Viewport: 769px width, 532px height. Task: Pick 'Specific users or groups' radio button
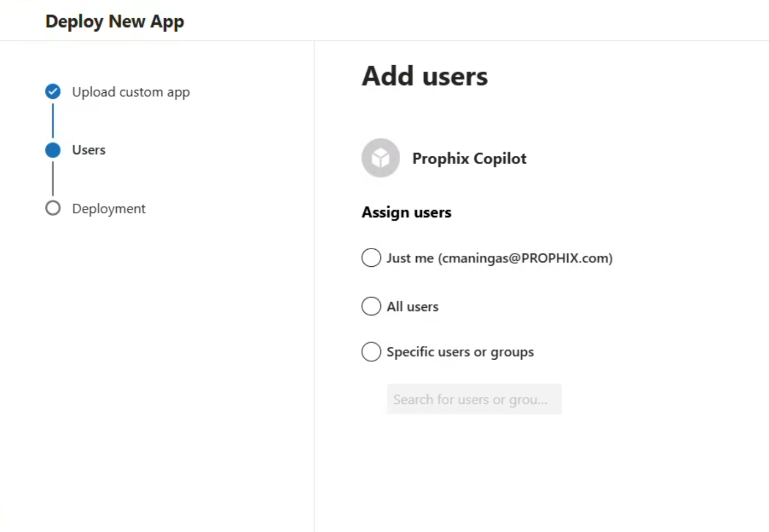pos(371,351)
